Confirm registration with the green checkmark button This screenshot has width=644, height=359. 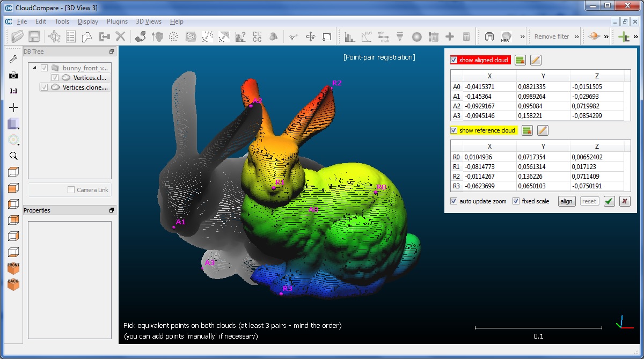(x=609, y=201)
